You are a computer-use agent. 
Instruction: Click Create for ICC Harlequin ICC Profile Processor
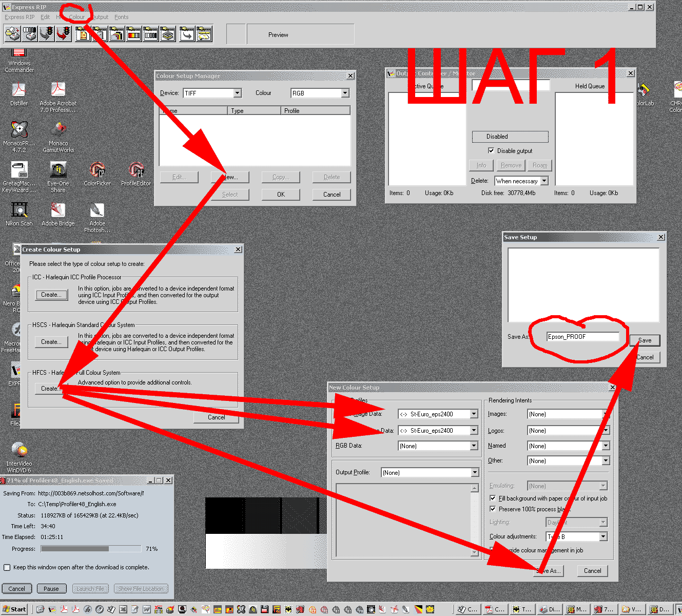(x=51, y=295)
